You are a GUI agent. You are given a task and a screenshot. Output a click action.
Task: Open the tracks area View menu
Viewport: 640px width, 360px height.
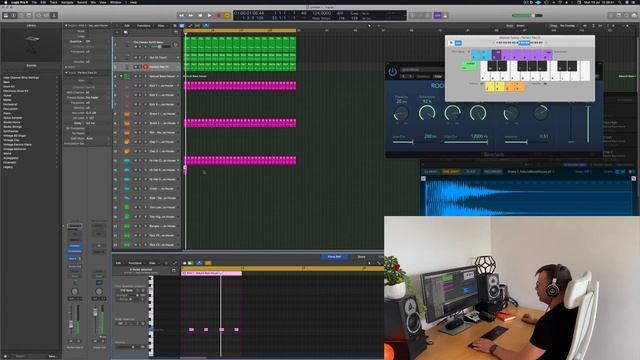click(x=161, y=26)
